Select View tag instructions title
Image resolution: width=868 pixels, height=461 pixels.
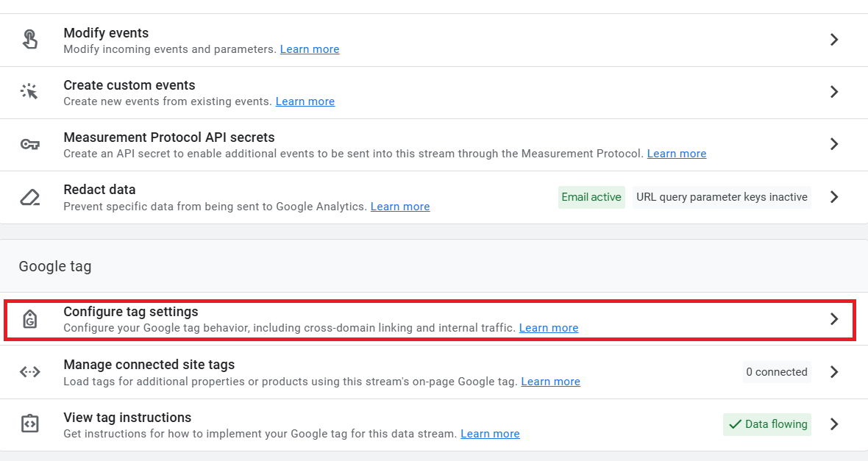point(127,418)
